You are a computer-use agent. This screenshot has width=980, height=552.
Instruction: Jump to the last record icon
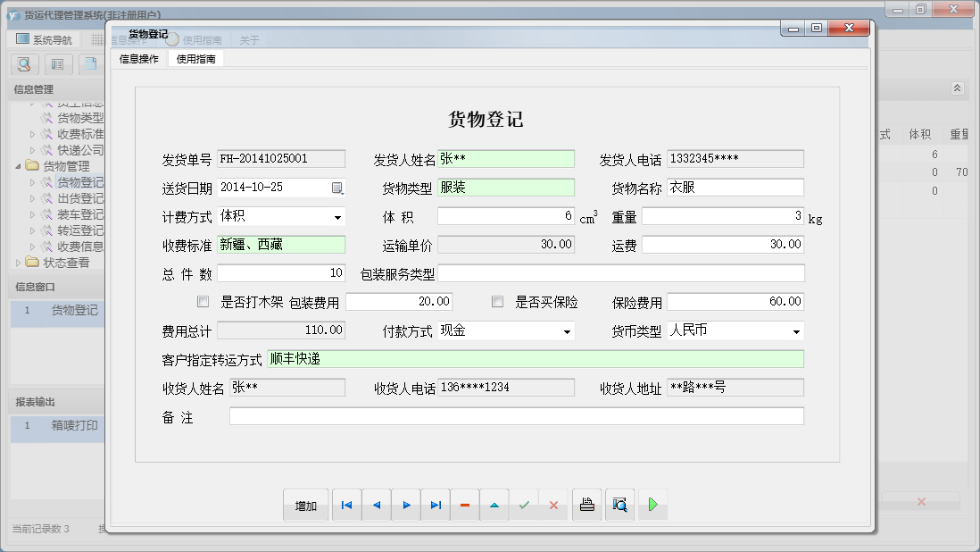click(436, 505)
